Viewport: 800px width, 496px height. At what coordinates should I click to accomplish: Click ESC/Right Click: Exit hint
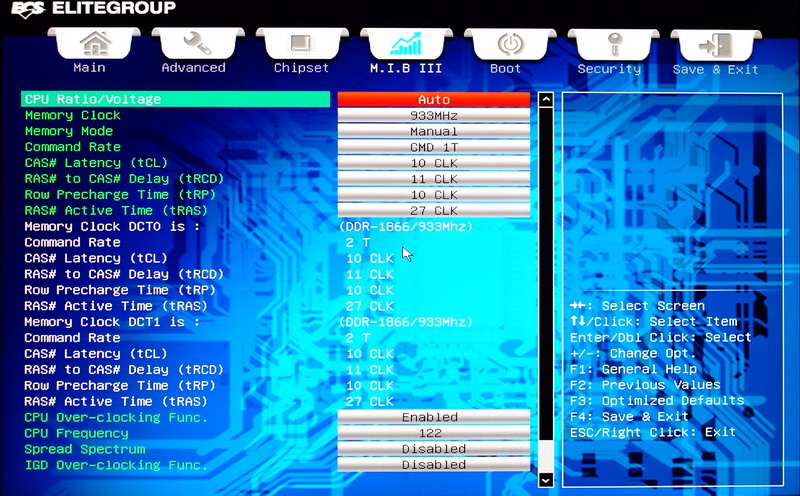[653, 432]
